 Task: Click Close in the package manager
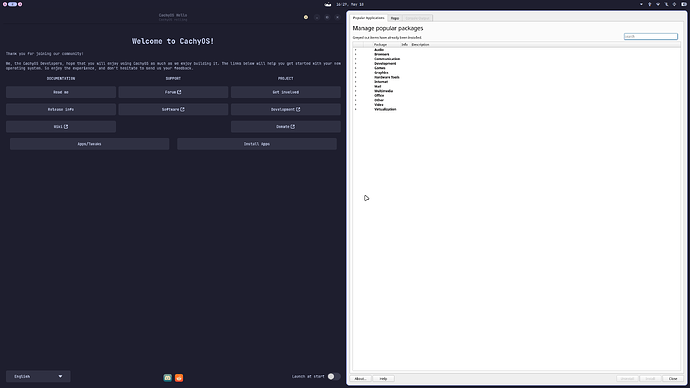click(x=673, y=378)
